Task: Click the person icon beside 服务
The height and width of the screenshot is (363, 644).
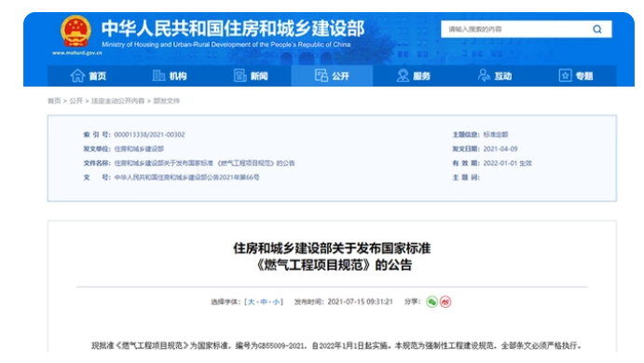Action: point(403,76)
